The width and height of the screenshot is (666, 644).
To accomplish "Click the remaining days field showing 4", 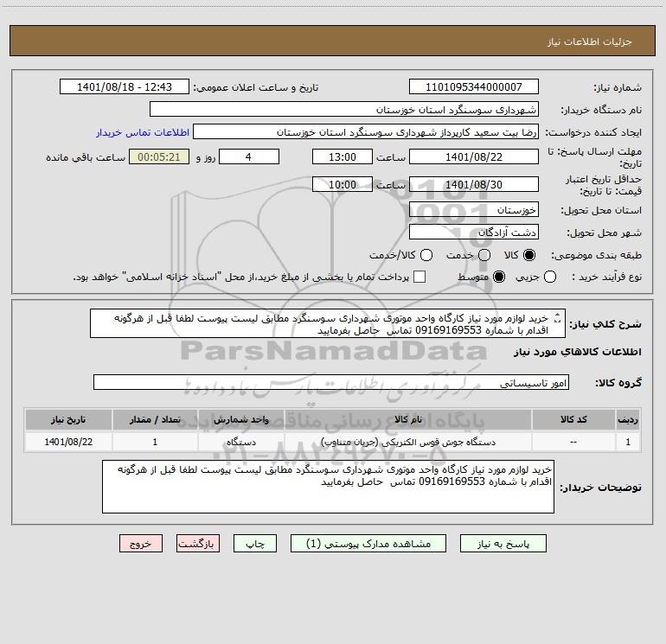I will [249, 156].
